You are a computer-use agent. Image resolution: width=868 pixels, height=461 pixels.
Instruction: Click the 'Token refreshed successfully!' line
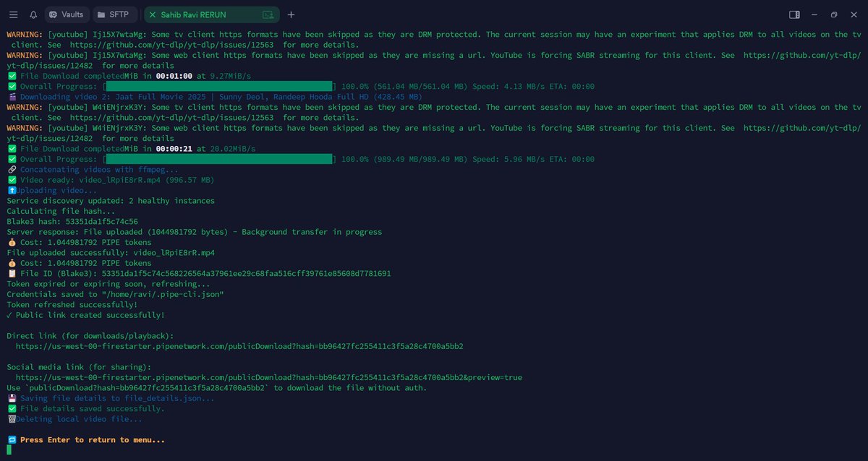72,305
